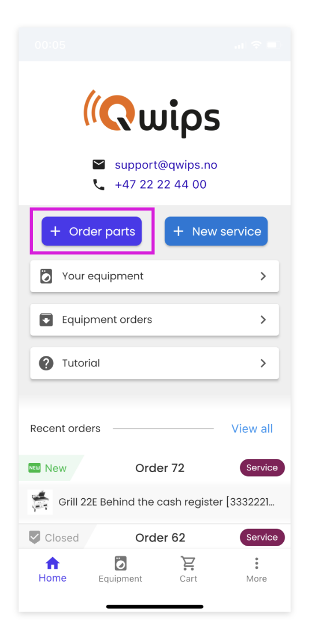
Task: Open the Cart tab icon
Action: tap(188, 563)
